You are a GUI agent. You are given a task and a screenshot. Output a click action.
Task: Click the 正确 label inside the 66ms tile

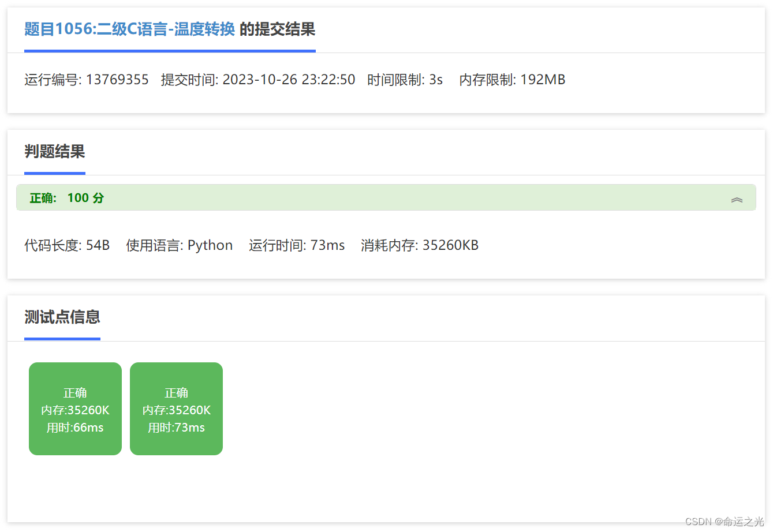tap(75, 392)
